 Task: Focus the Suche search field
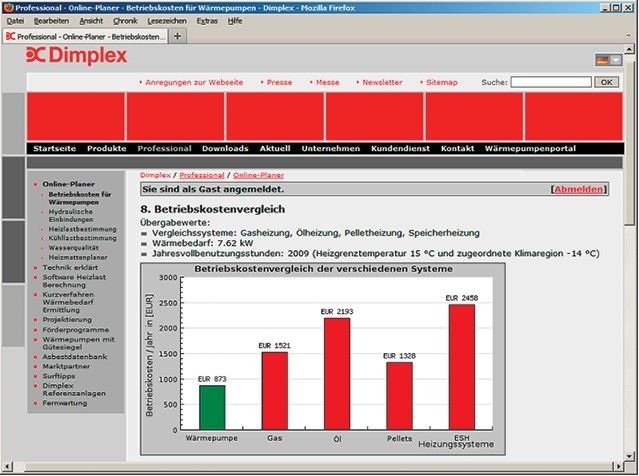click(x=551, y=82)
